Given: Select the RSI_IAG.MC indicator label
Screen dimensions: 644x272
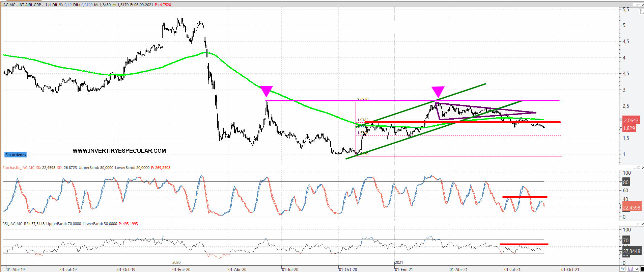Looking at the screenshot, I should pos(12,224).
